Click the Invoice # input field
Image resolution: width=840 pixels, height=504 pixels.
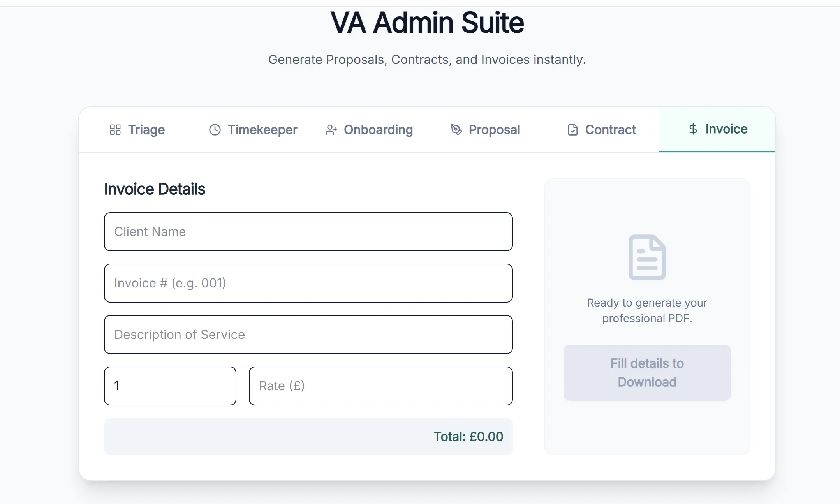(308, 283)
